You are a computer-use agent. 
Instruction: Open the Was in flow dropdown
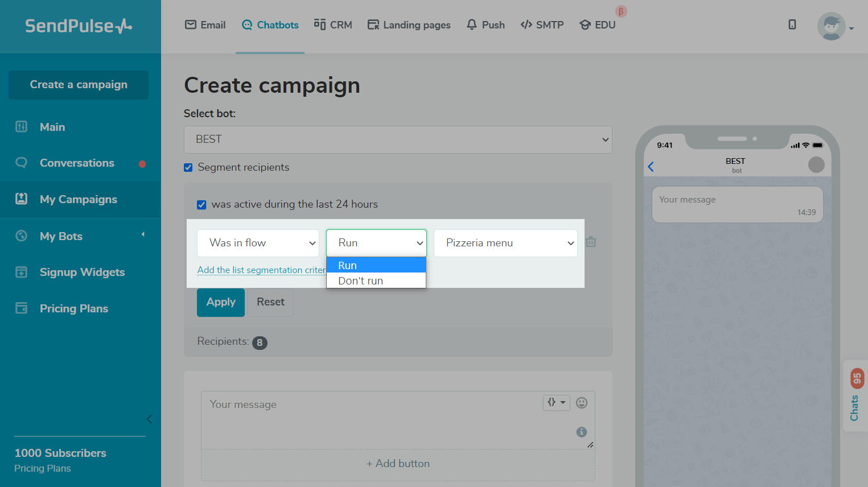258,243
